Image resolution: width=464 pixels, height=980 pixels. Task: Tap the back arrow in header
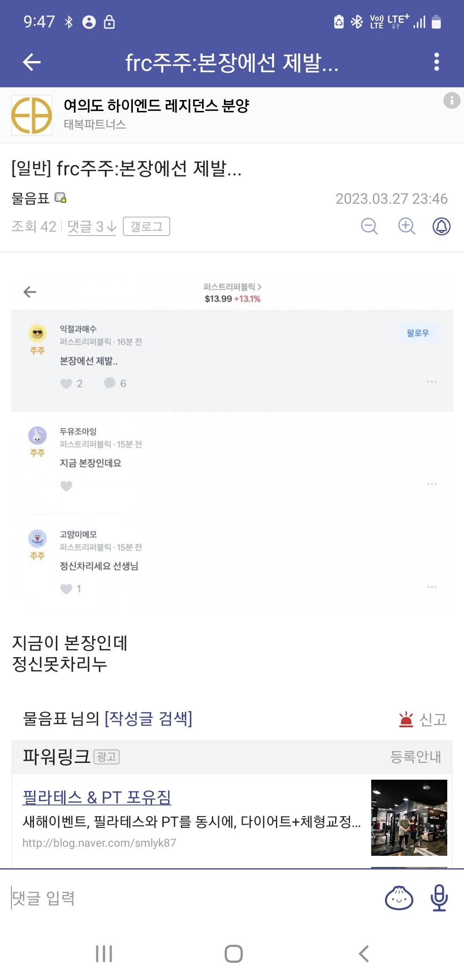coord(31,62)
